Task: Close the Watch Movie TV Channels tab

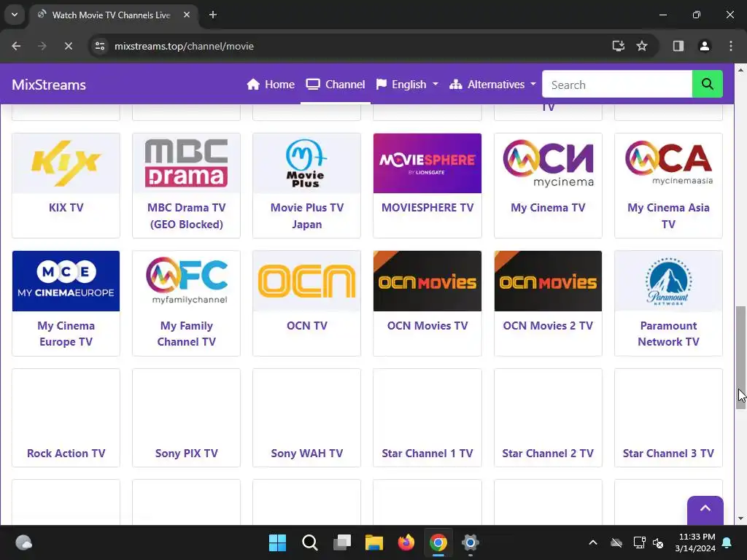Action: [x=187, y=15]
